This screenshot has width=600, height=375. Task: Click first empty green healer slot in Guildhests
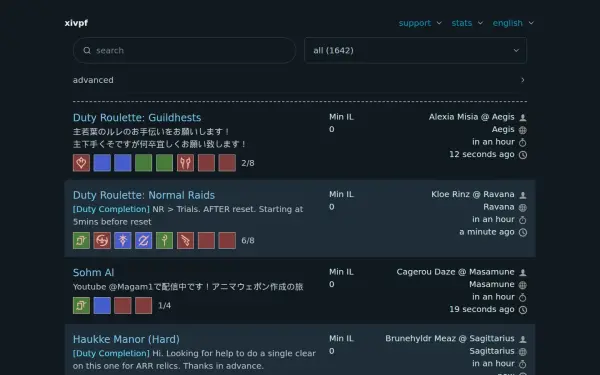(143, 163)
